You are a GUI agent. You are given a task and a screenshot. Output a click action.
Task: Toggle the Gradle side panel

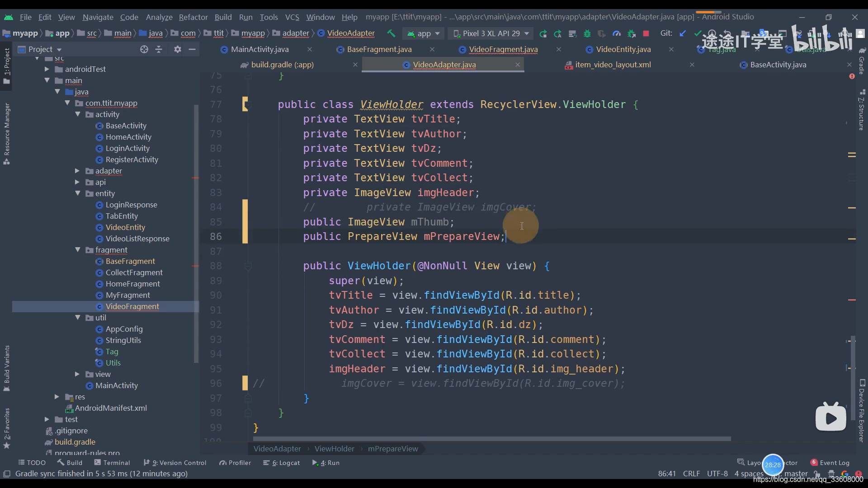(x=862, y=61)
